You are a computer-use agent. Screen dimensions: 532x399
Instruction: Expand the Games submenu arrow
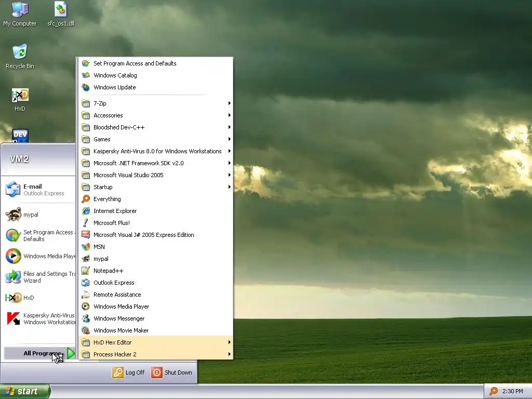click(229, 139)
